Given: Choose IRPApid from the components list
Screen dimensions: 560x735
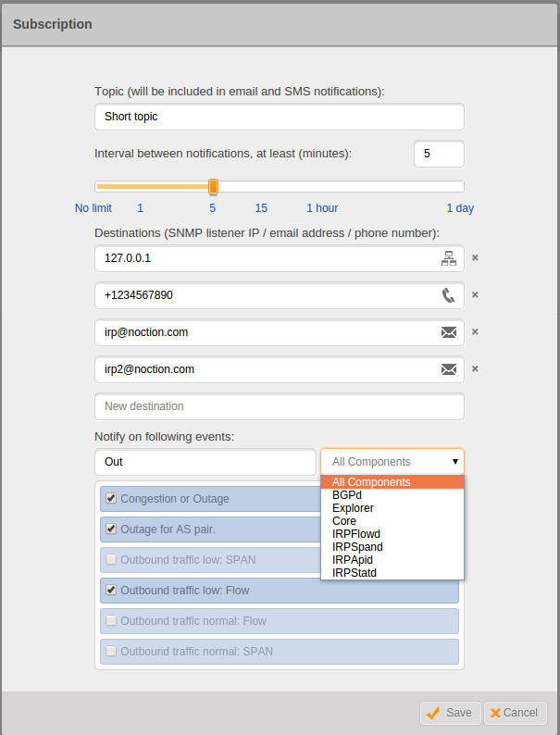Looking at the screenshot, I should coord(392,560).
